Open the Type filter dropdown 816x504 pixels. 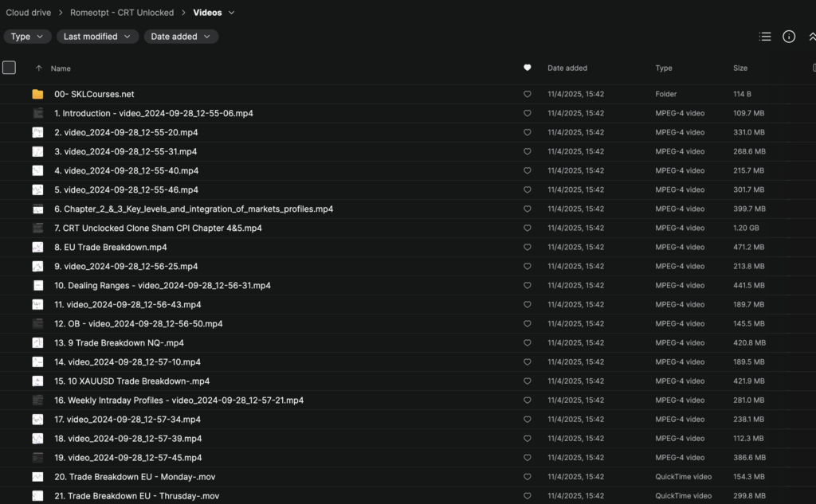[27, 37]
